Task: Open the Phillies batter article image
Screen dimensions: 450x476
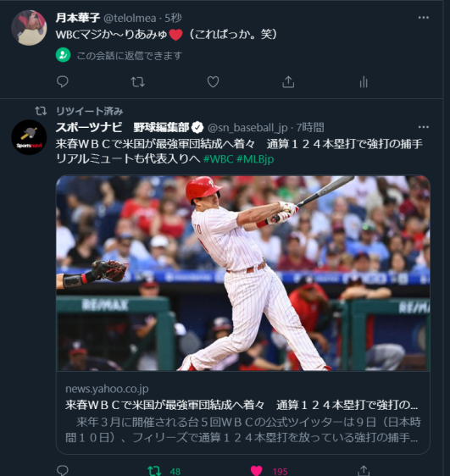Action: [x=243, y=273]
